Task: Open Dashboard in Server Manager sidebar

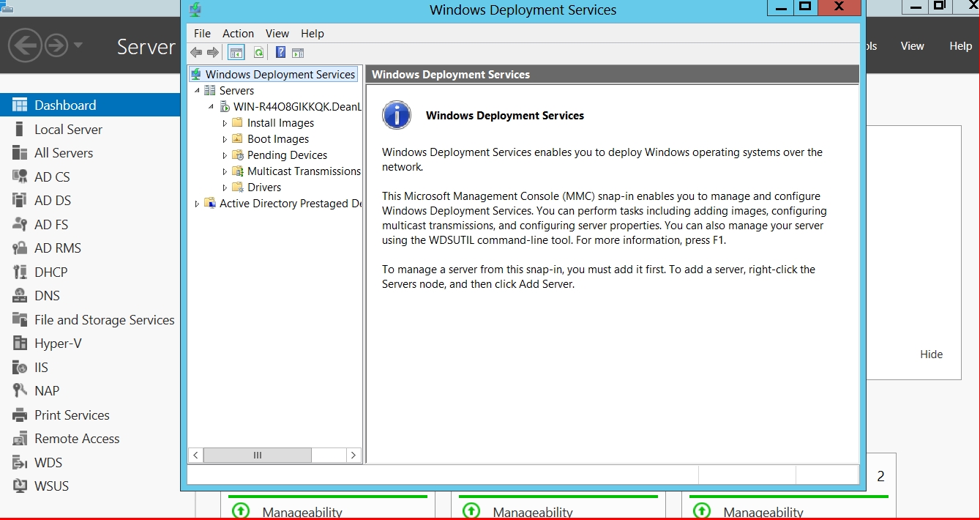Action: (x=90, y=105)
